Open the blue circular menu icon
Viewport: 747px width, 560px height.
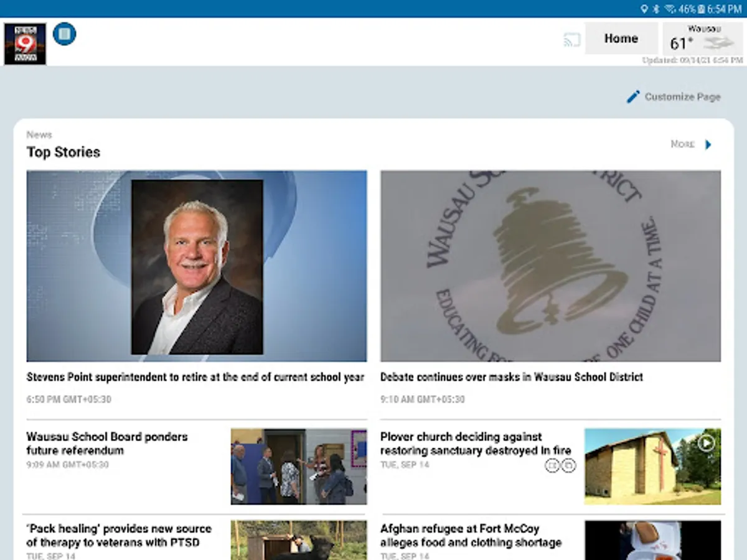point(65,34)
